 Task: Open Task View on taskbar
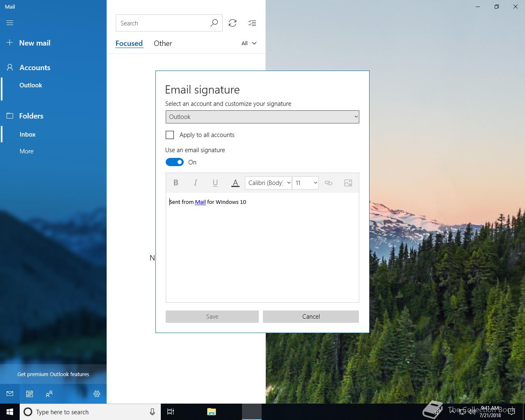[x=171, y=412]
